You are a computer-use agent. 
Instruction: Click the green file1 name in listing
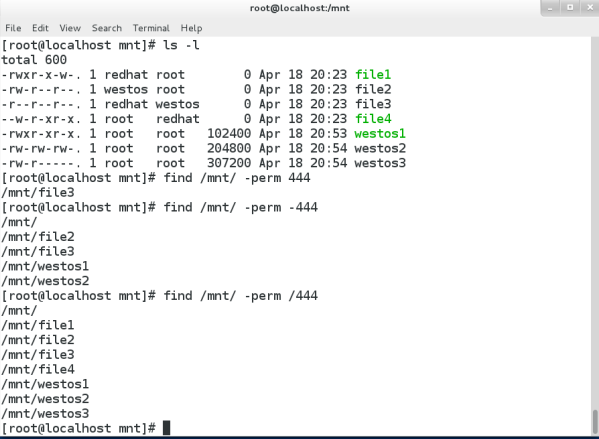coord(373,75)
